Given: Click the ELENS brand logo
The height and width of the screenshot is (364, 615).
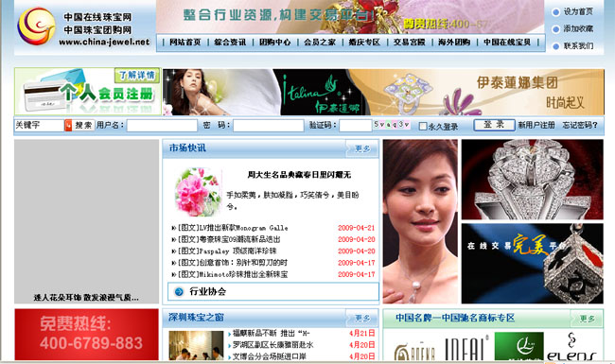Looking at the screenshot, I should click(x=571, y=347).
